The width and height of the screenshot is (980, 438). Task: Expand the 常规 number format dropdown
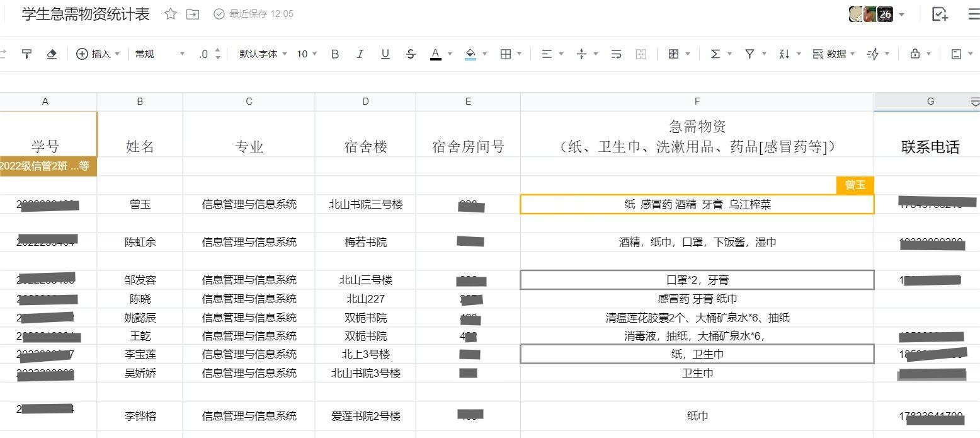(159, 54)
